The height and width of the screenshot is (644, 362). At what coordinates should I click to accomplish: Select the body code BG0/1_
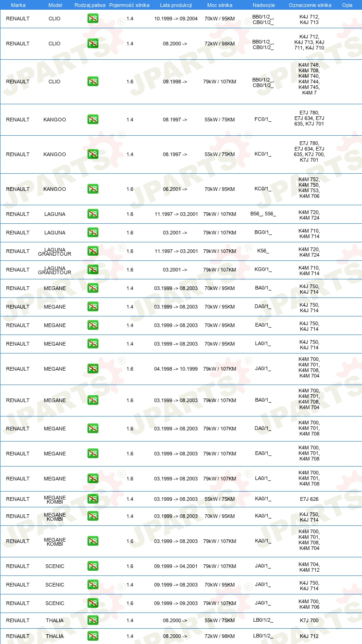pyautogui.click(x=263, y=233)
